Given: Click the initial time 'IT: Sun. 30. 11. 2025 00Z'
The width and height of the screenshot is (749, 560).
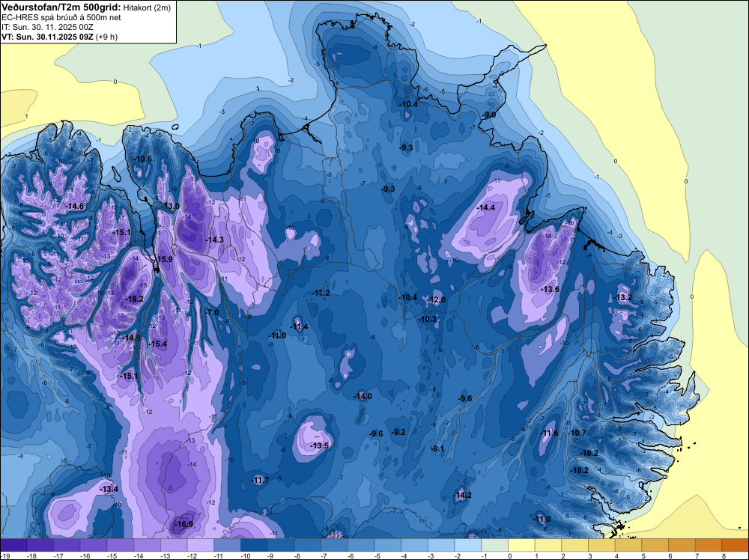Looking at the screenshot, I should (x=47, y=27).
